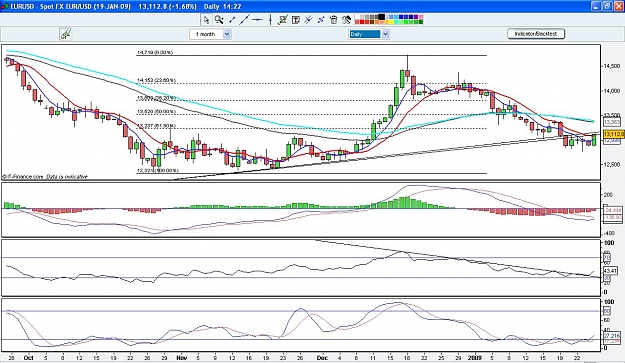Screen dimensions: 625x363
Task: Click the 12,321 (100.00%) Fibonacci label
Action: (157, 171)
